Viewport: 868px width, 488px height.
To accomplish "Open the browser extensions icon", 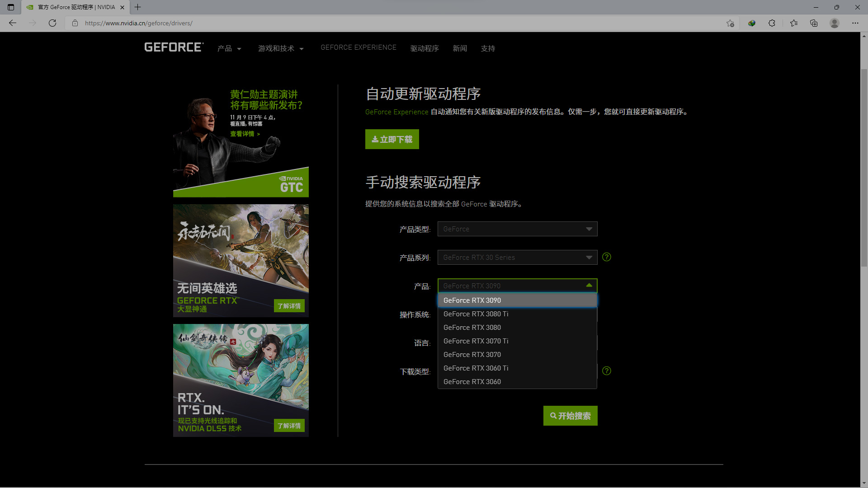I will pos(772,23).
